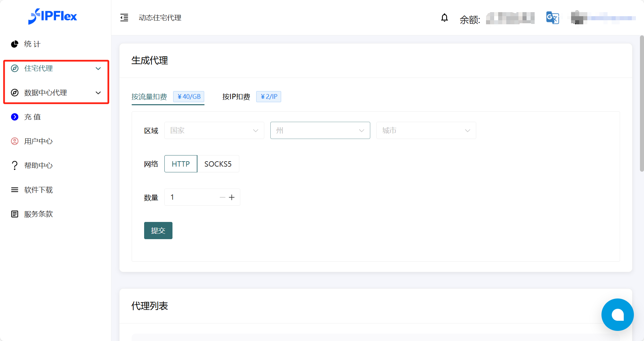Click the recharge arrow circle icon
644x341 pixels.
[15, 117]
